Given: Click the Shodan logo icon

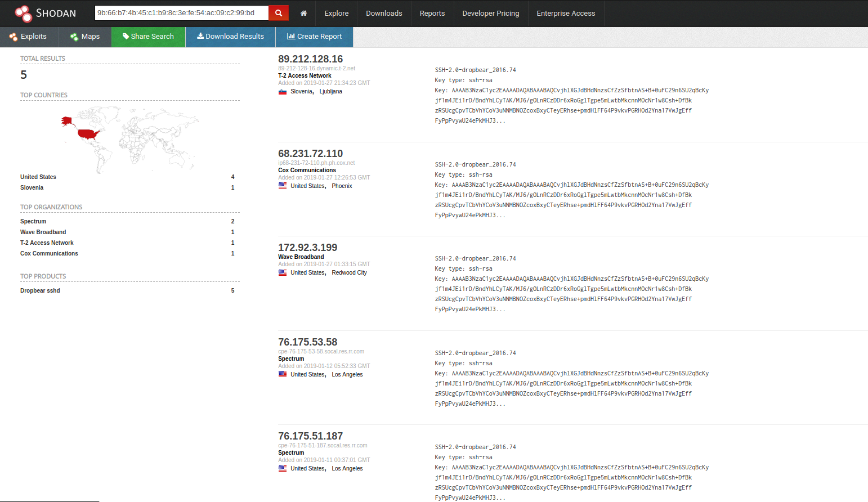Looking at the screenshot, I should coord(23,12).
